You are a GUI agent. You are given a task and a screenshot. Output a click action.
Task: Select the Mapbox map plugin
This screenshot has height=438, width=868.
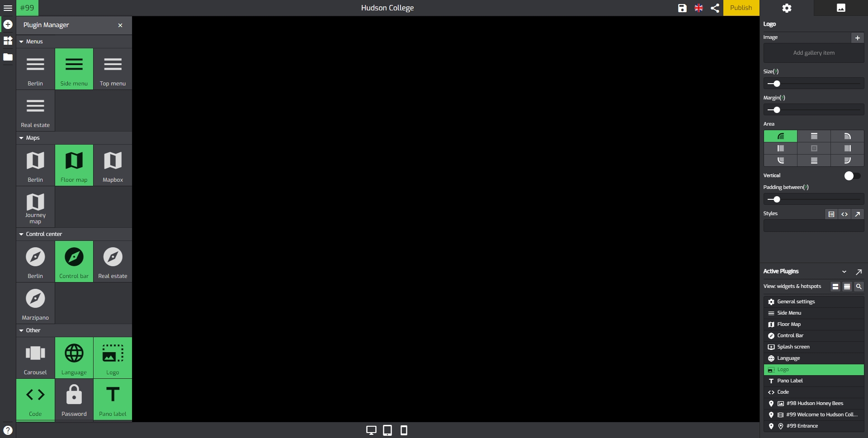tap(113, 165)
